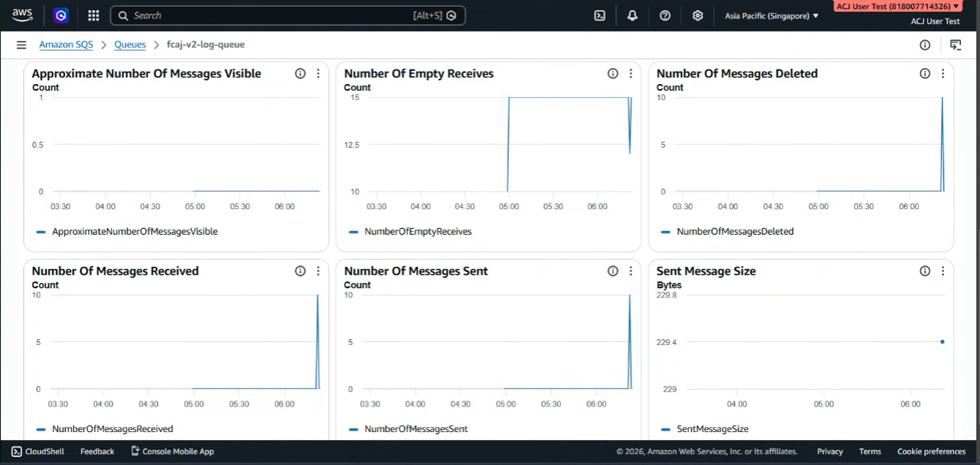Toggle NumberOfMessagesDeleted legend entry
Screen dimensions: 980x465
727,232
